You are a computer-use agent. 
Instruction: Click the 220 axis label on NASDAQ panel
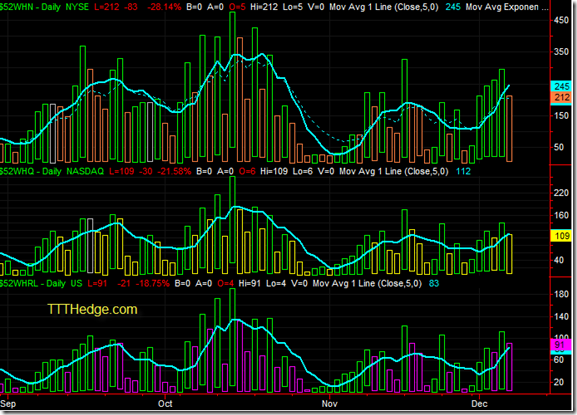tap(561, 193)
